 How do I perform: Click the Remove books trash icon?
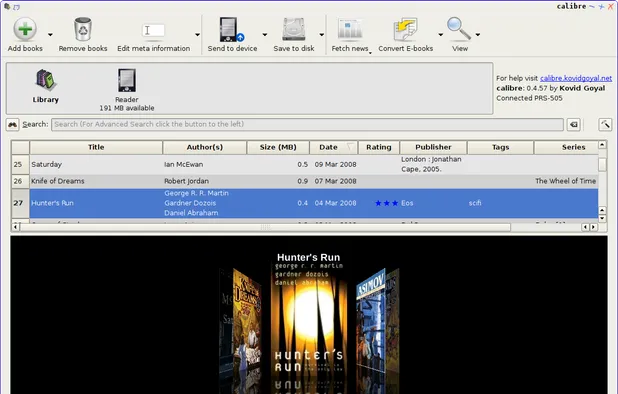click(83, 29)
